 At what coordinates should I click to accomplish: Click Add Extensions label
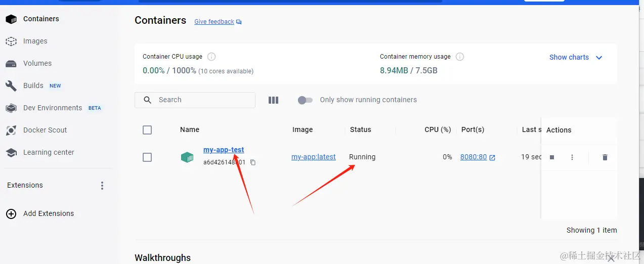[x=49, y=213]
